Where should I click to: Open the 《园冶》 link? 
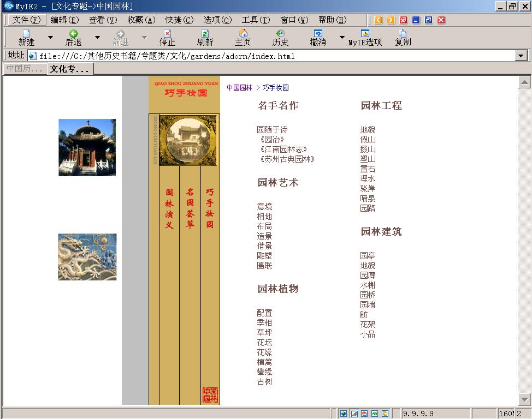coord(271,140)
